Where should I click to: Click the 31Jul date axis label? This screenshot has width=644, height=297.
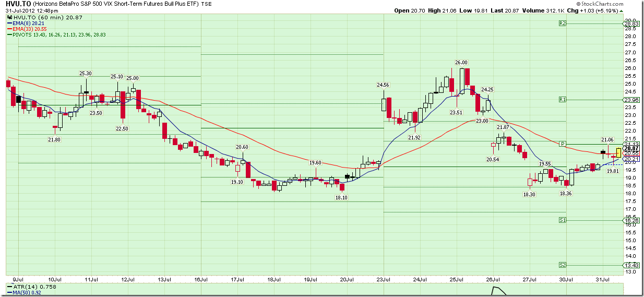point(603,279)
